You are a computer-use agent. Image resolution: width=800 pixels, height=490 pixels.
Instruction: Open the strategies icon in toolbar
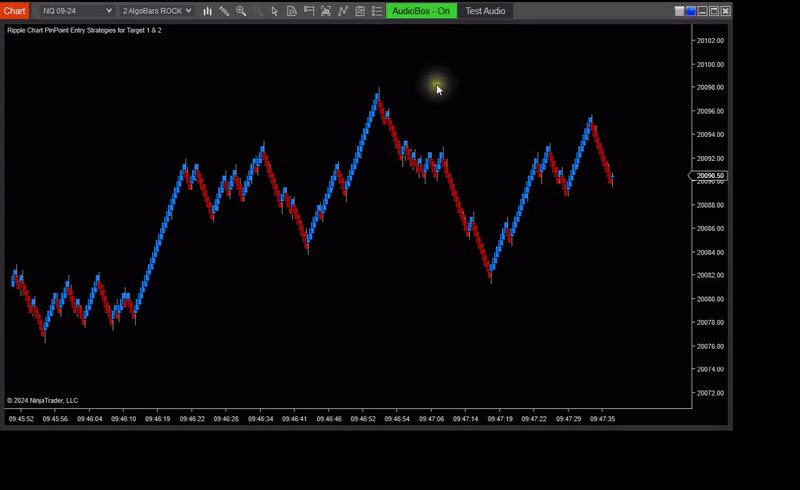click(x=360, y=11)
